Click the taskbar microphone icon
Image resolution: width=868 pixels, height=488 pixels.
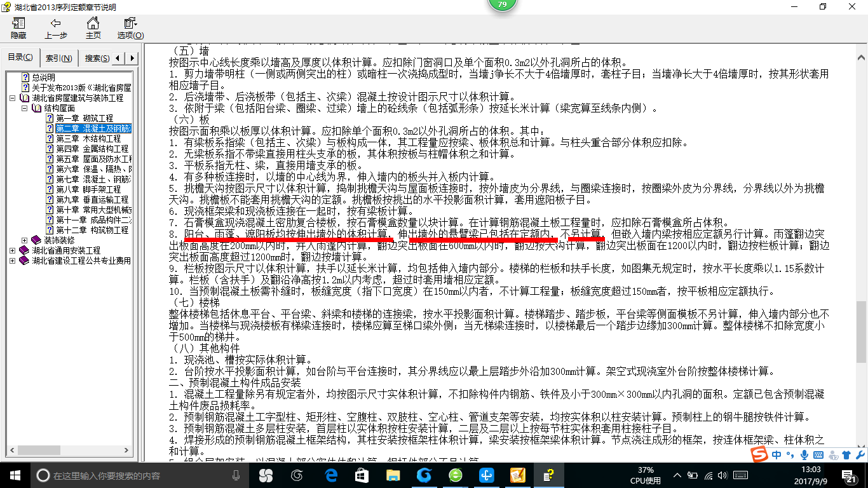point(236,475)
